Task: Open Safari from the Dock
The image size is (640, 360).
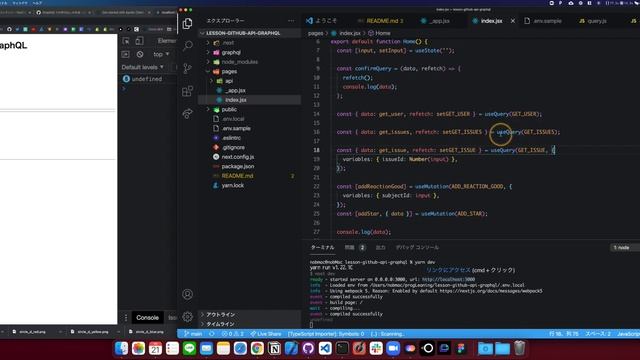Action: pos(240,348)
